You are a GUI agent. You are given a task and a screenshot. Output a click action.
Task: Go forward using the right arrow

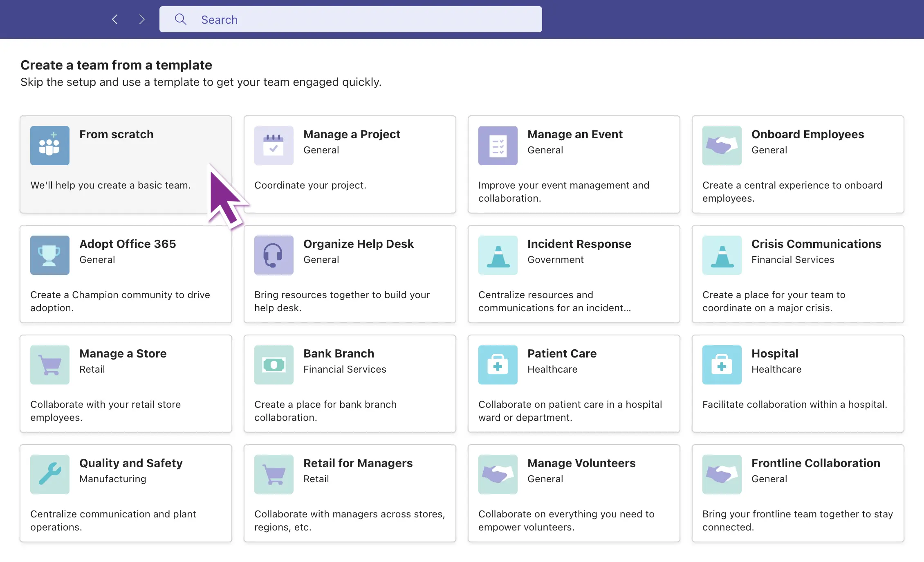click(141, 19)
